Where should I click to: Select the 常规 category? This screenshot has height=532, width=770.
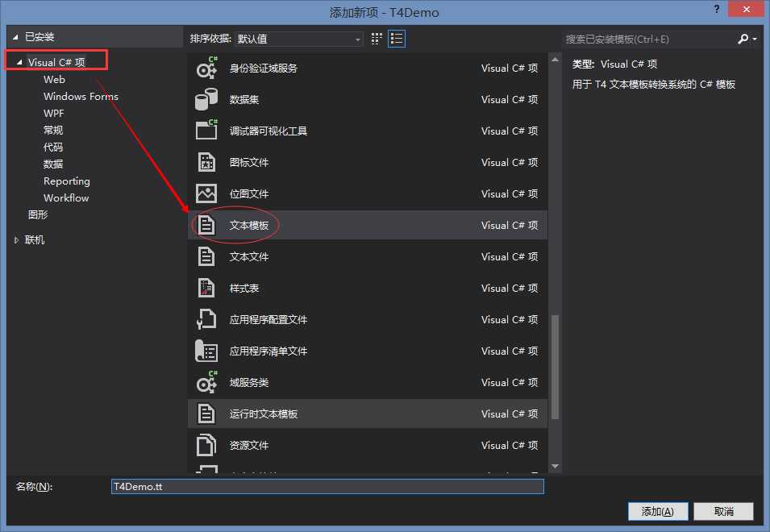tap(53, 131)
